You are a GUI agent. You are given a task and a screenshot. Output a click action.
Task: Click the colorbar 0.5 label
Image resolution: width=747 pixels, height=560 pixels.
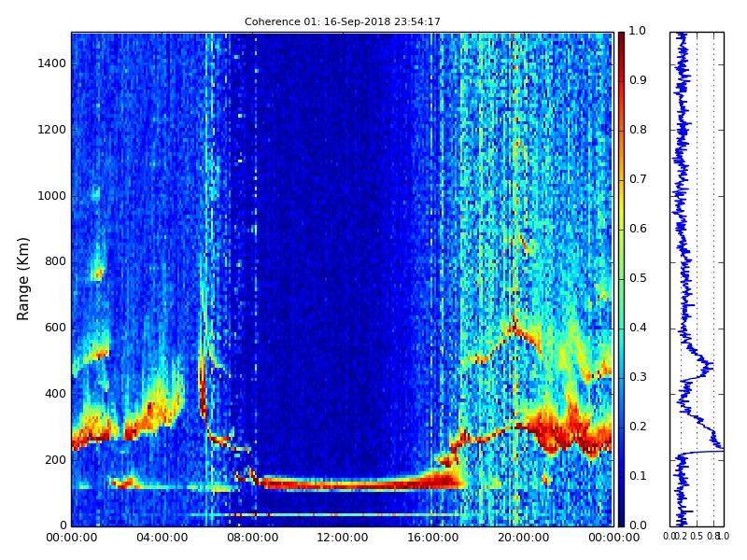pos(638,278)
